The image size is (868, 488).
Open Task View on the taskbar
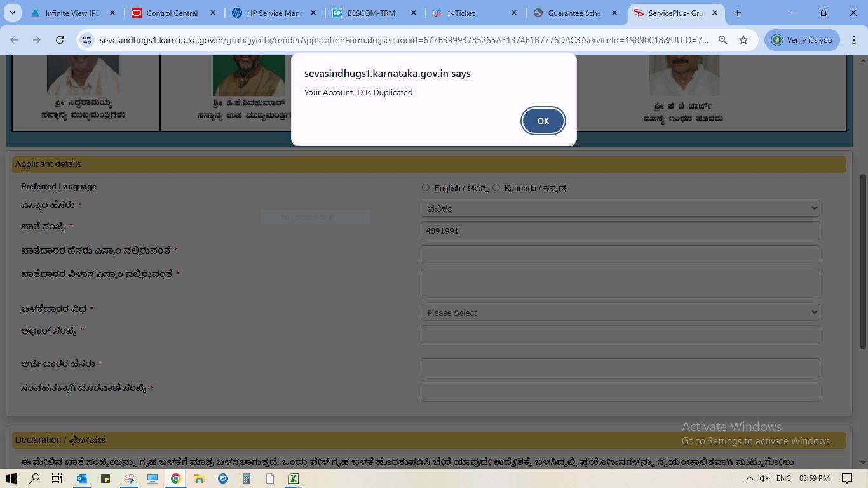pos(57,478)
